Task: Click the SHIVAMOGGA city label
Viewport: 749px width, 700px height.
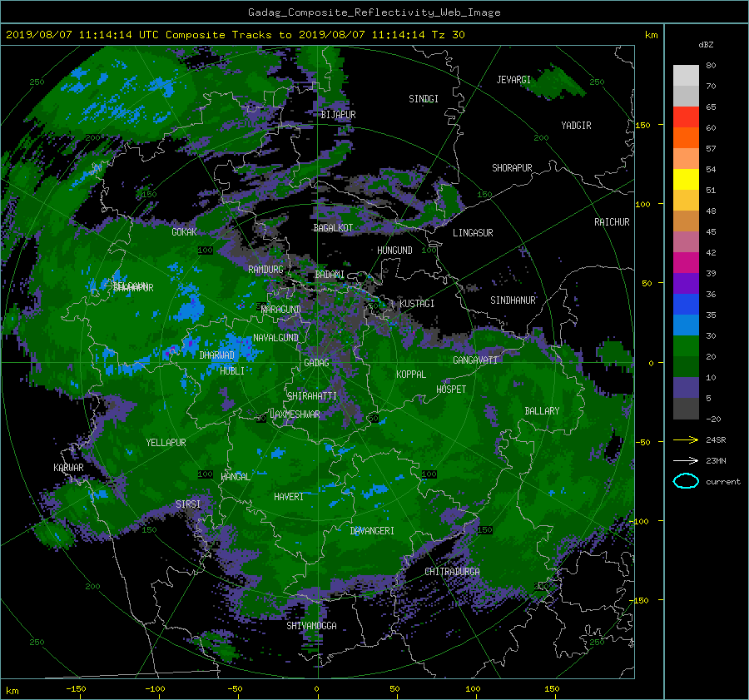Action: [x=311, y=626]
